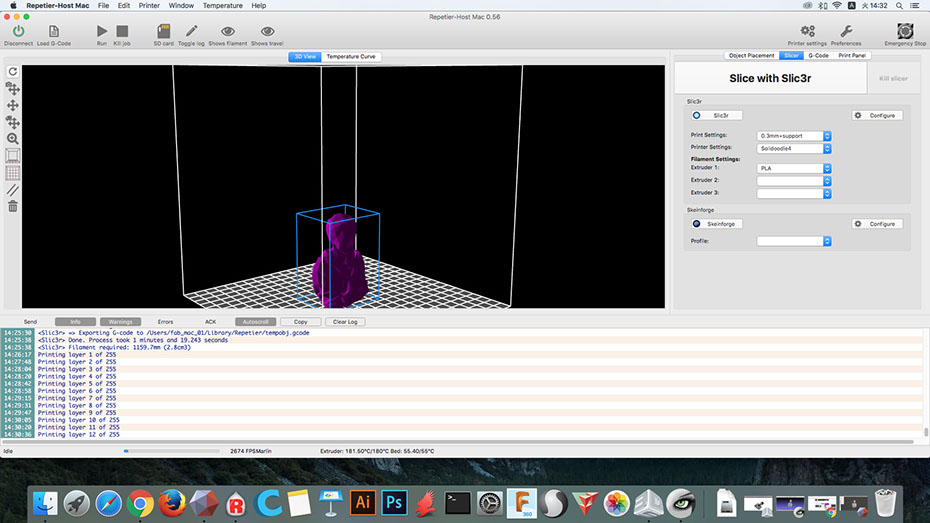
Task: Open Photoshop from the Dock
Action: [394, 503]
